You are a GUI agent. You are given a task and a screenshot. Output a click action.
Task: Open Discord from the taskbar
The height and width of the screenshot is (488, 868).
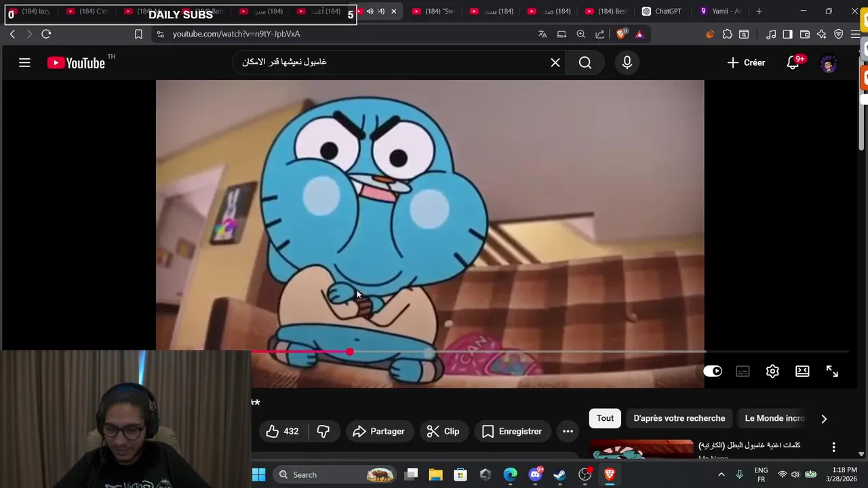535,474
